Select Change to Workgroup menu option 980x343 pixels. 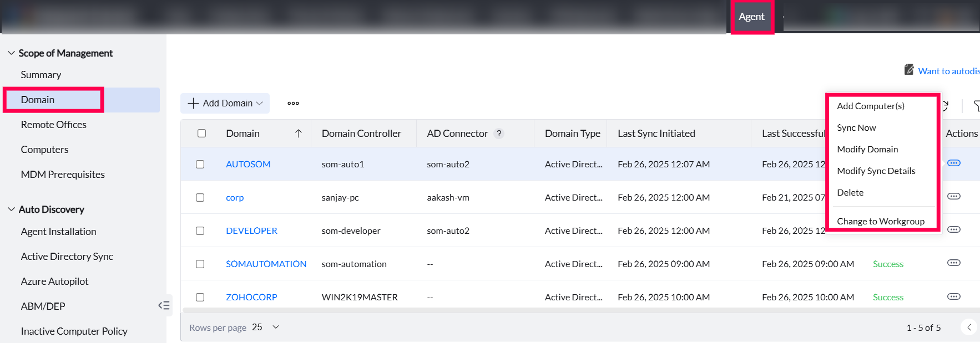(880, 221)
